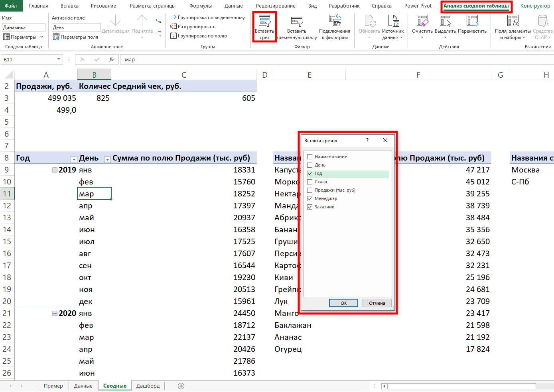Click the formula bar confirm checkmark icon

97,59
